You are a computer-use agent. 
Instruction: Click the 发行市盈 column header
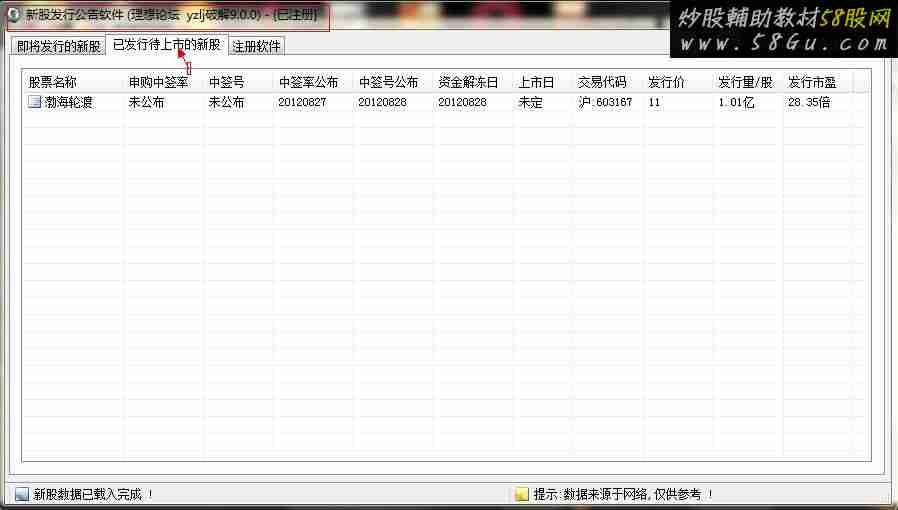pos(812,82)
